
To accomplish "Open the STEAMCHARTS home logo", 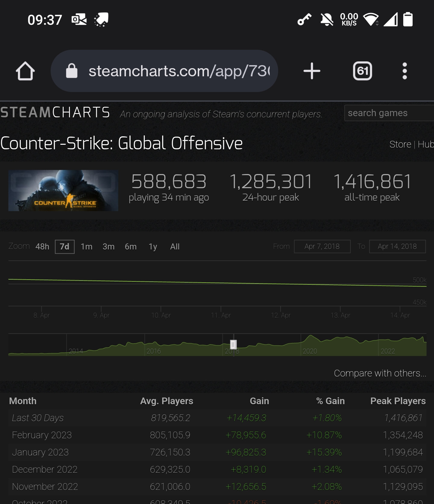I will click(x=55, y=113).
